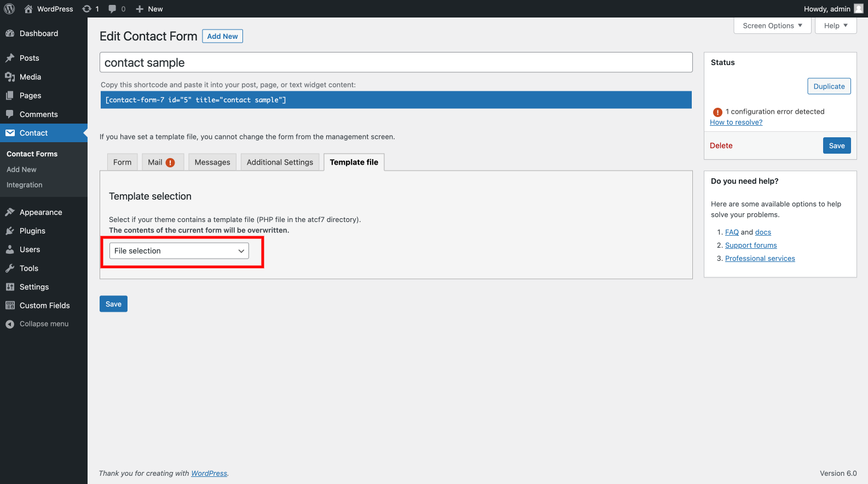Click the WordPress logo icon

(9, 9)
